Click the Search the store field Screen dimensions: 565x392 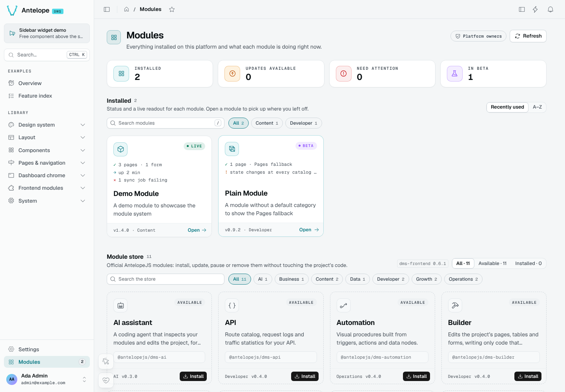pyautogui.click(x=166, y=279)
